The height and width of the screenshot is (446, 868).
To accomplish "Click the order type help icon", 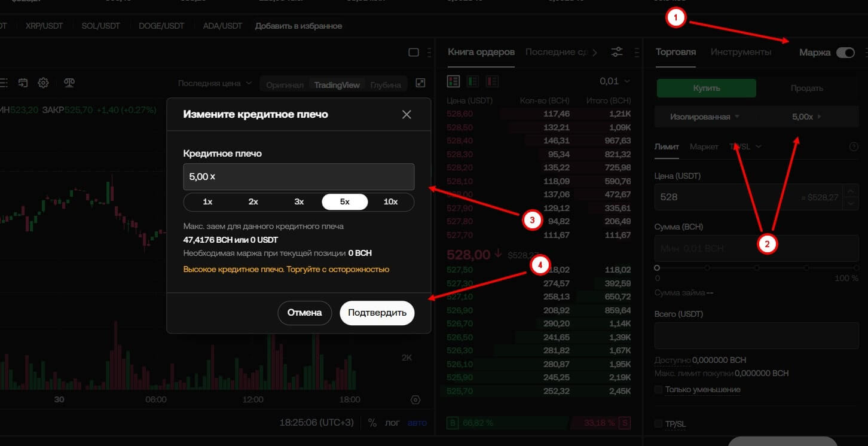I will click(854, 146).
